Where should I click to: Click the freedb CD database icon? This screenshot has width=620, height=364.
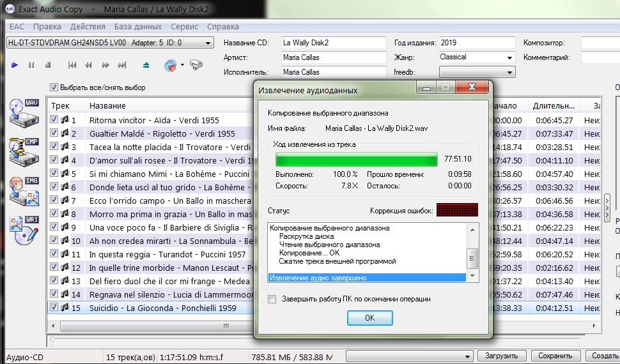(x=171, y=64)
